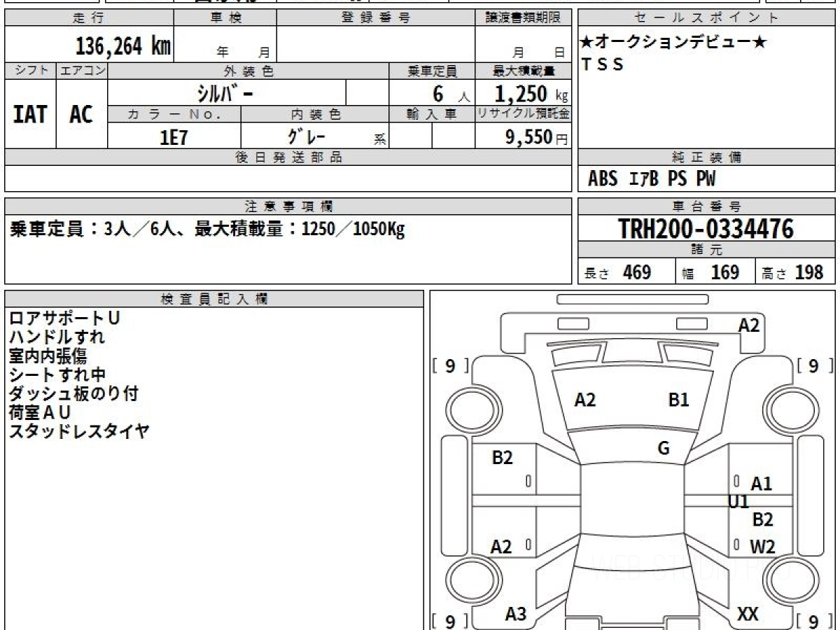Image resolution: width=840 pixels, height=630 pixels.
Task: Click the XX mark on the diagram
Action: coord(748,615)
